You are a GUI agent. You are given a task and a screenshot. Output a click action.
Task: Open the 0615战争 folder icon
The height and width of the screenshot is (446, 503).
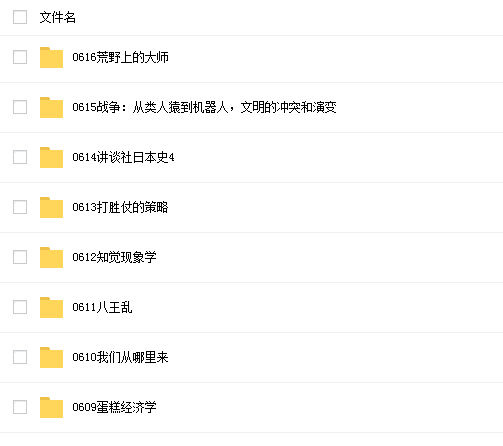click(51, 107)
